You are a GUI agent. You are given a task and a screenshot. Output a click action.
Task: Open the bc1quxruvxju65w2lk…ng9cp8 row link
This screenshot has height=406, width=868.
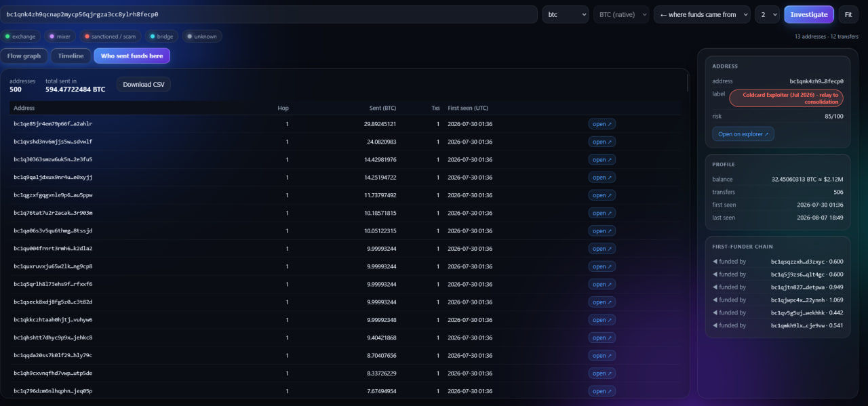(601, 266)
